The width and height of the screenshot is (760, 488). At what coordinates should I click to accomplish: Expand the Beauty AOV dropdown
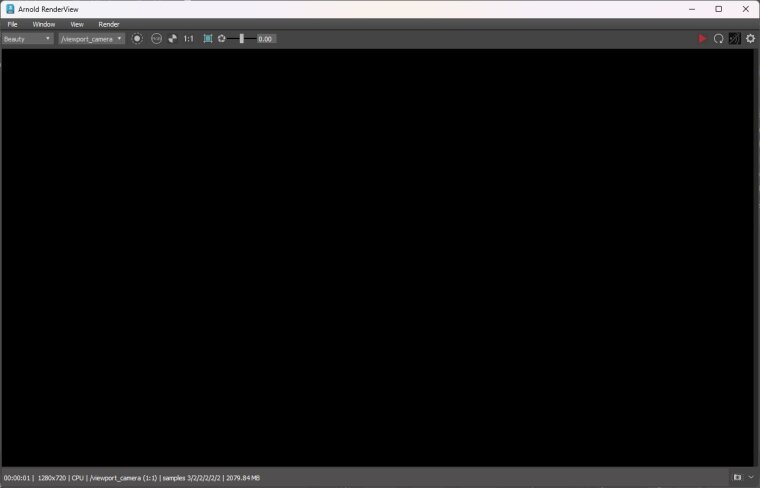coord(27,39)
